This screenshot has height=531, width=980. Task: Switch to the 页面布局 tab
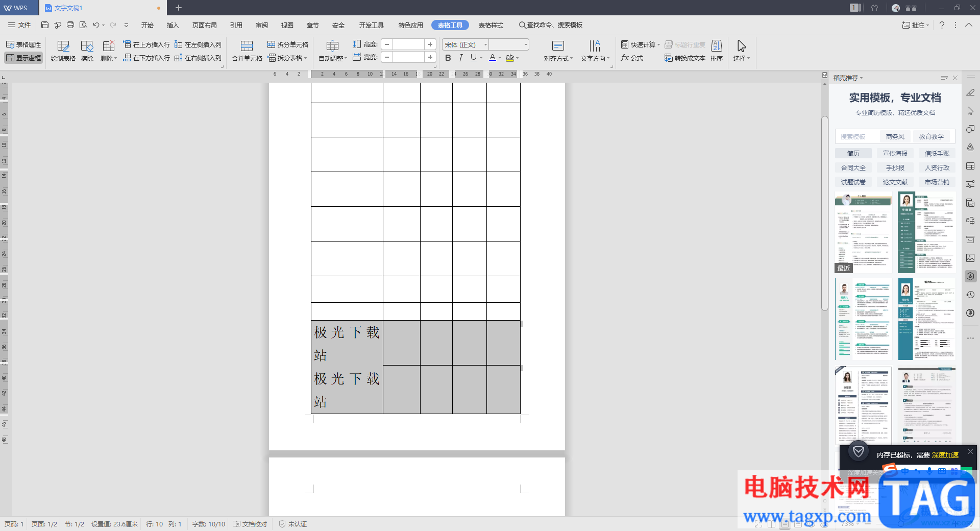(x=205, y=25)
